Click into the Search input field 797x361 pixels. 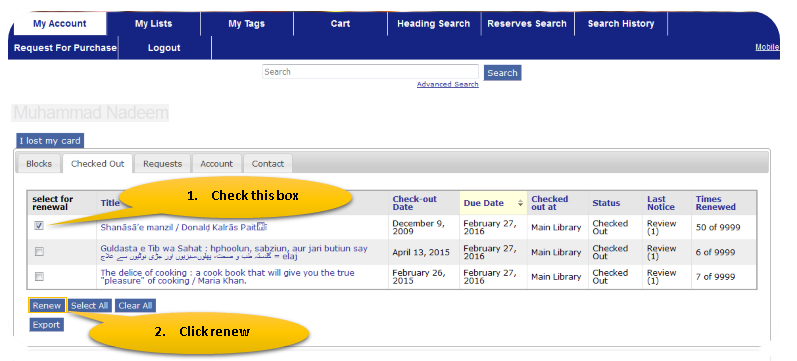pos(370,72)
